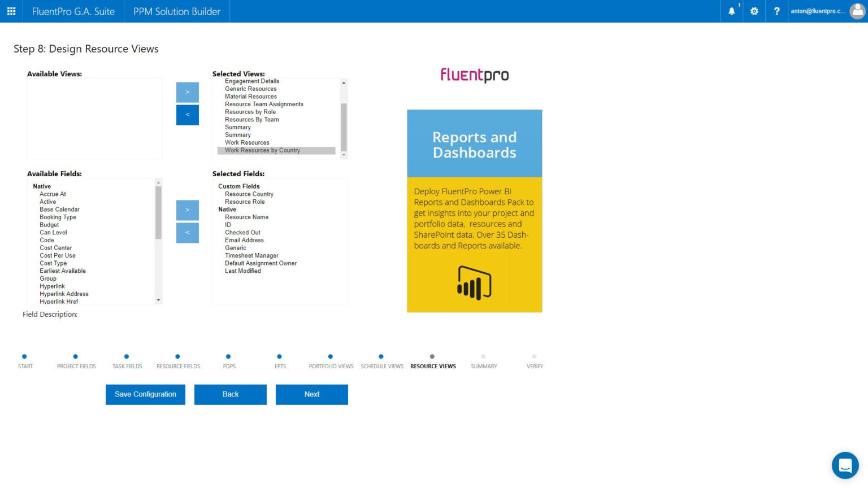This screenshot has width=868, height=488.
Task: Select 'Work Resources by Country' in Selected Views
Action: [262, 150]
